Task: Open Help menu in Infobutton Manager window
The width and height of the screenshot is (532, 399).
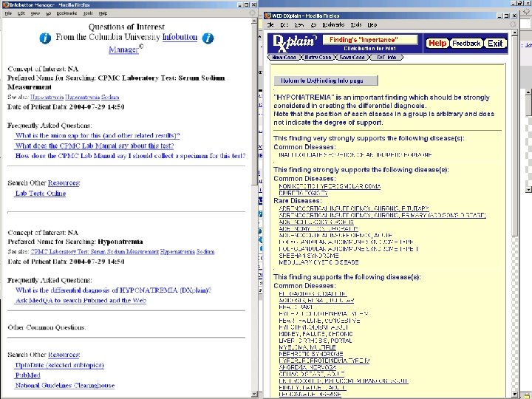Action: (103, 13)
